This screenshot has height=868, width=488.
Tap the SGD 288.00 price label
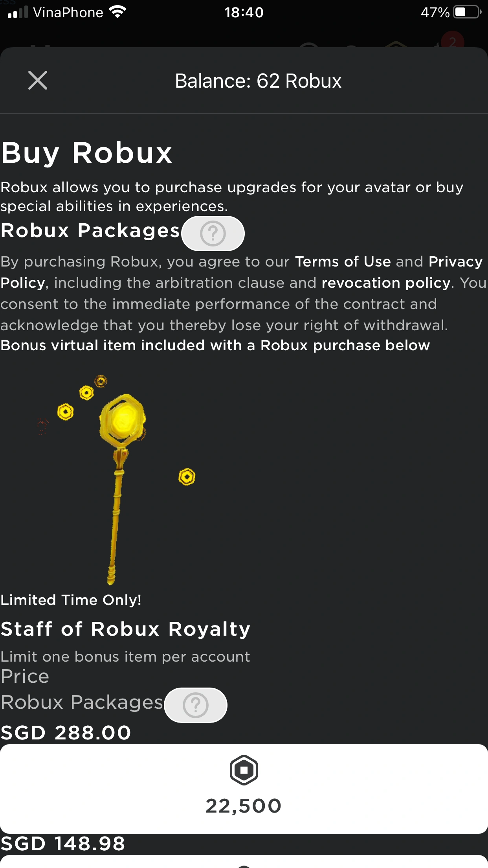[x=66, y=733]
